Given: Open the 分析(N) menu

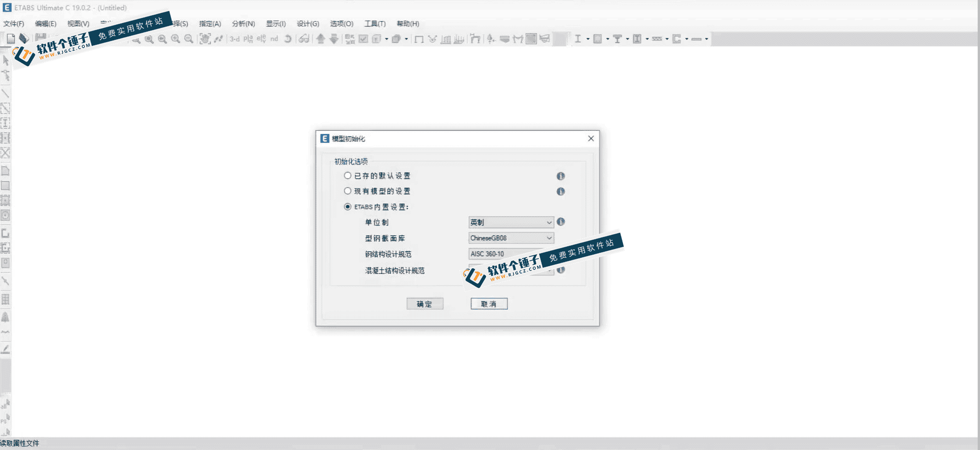Looking at the screenshot, I should (243, 24).
